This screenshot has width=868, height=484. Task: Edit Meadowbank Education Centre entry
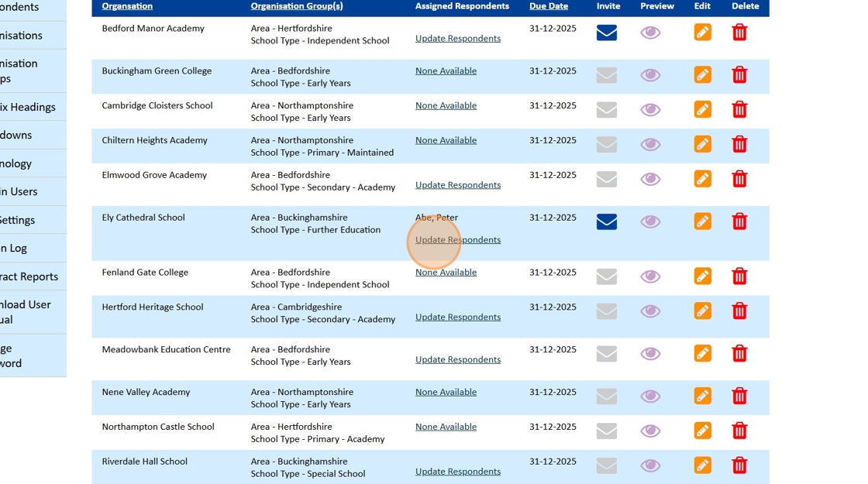[x=702, y=353]
